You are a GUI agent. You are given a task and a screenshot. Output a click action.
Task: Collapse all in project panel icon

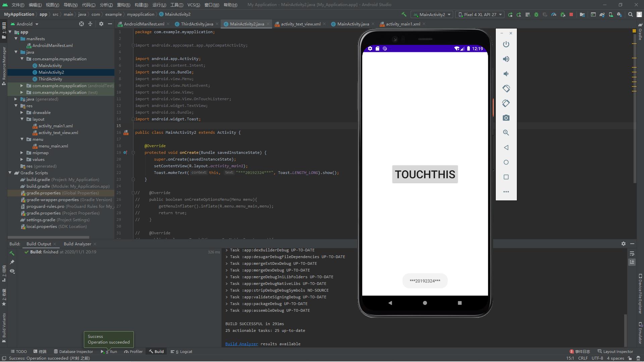point(90,24)
